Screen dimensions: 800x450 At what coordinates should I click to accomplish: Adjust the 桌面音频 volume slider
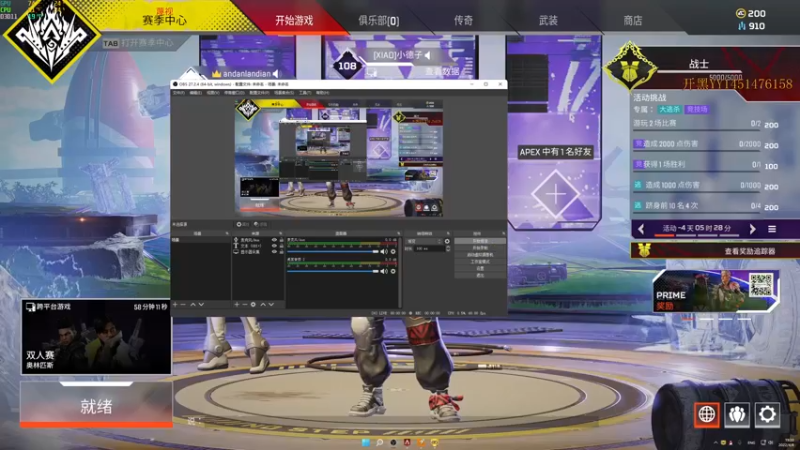pos(333,271)
